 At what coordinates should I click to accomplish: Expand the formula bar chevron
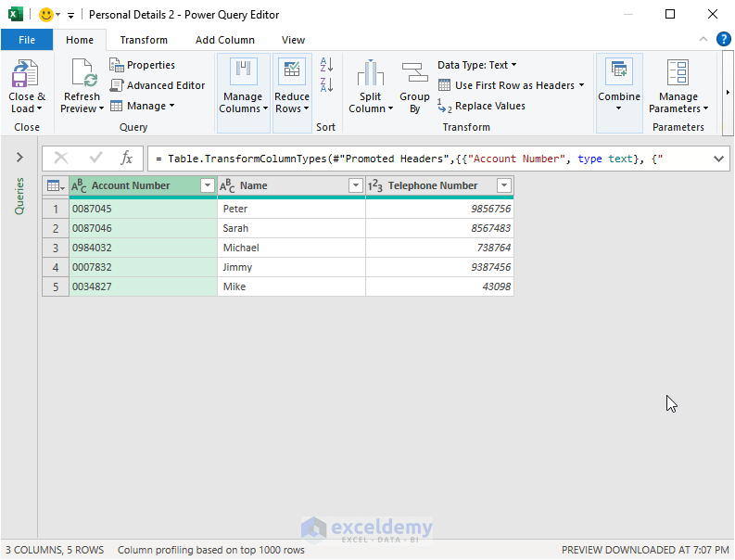pos(718,159)
